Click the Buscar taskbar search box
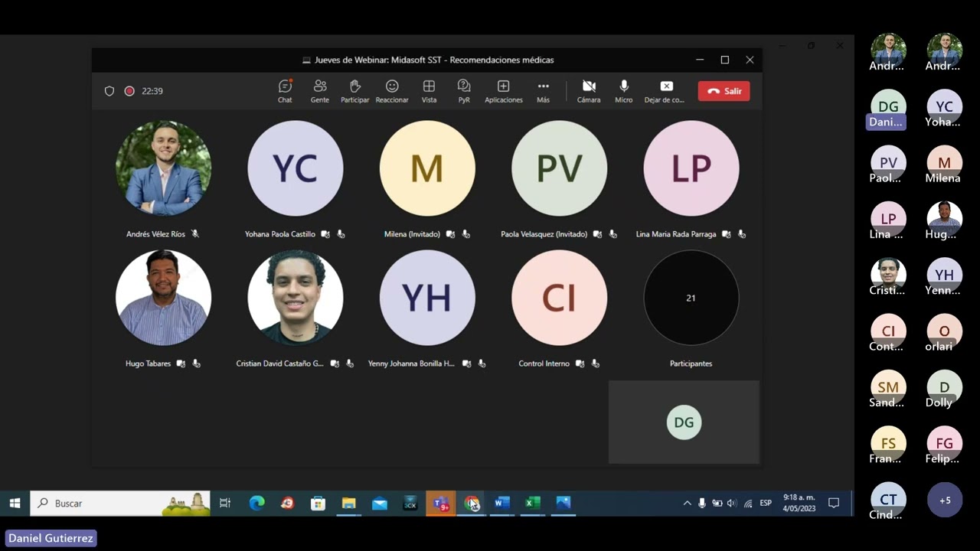The height and width of the screenshot is (551, 980). click(120, 503)
